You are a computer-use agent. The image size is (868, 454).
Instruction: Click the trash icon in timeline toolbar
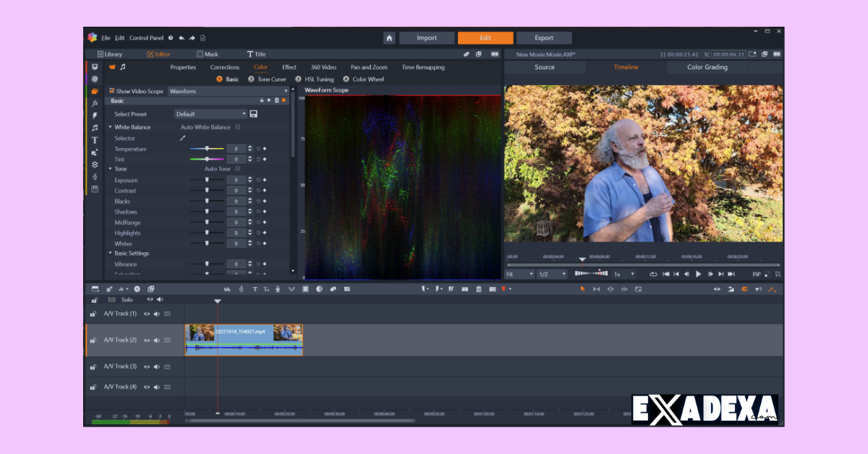478,289
